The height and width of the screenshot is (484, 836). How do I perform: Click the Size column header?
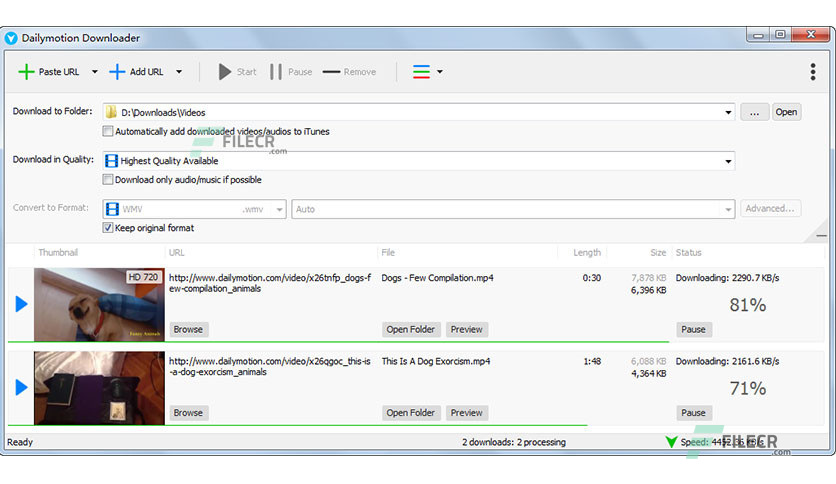658,253
